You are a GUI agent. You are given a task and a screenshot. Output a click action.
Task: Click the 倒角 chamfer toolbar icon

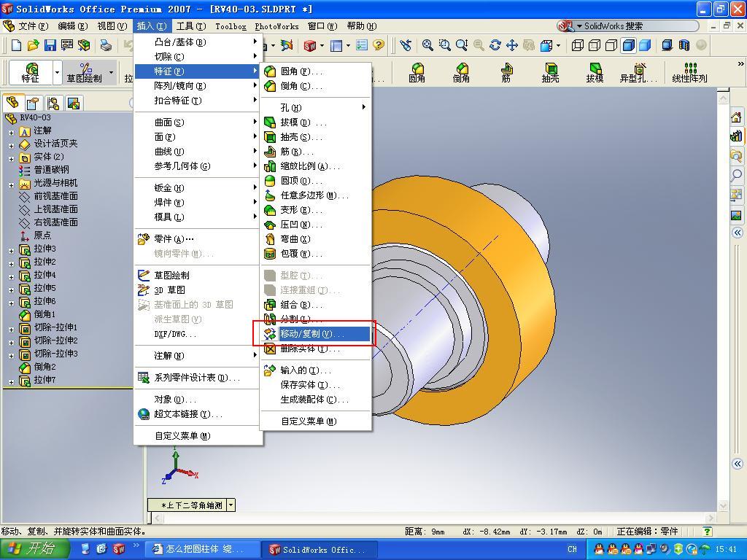pos(461,73)
